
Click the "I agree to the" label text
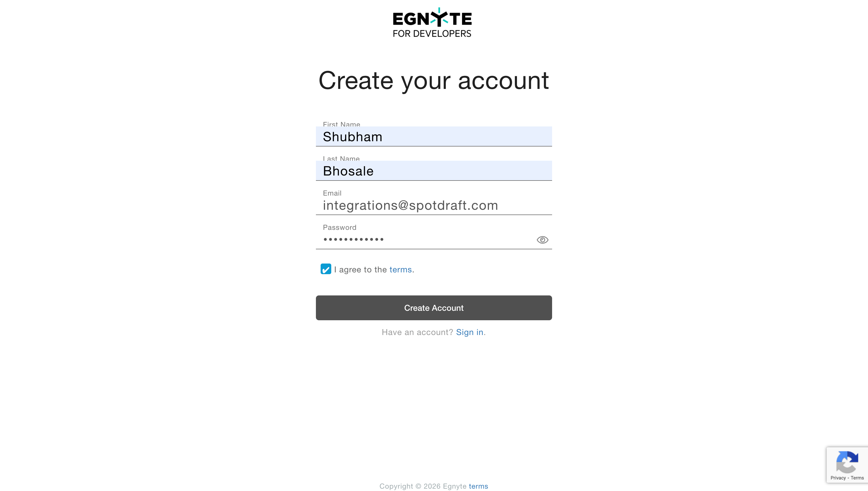point(360,270)
